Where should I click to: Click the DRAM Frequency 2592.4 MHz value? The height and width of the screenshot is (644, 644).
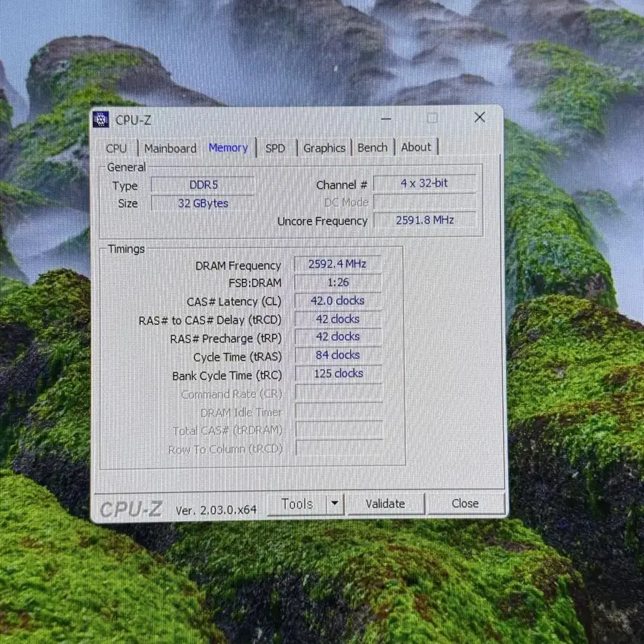(x=338, y=263)
